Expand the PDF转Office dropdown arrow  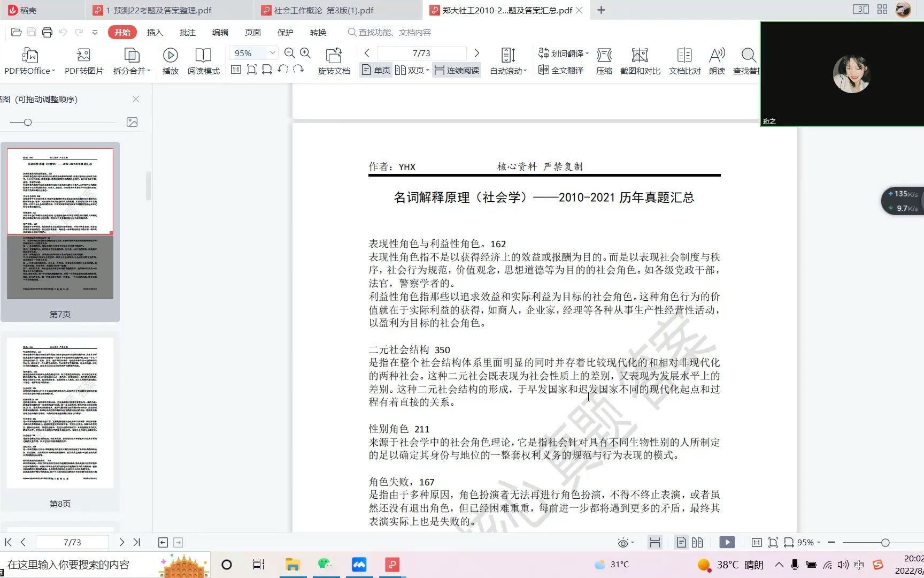[53, 71]
